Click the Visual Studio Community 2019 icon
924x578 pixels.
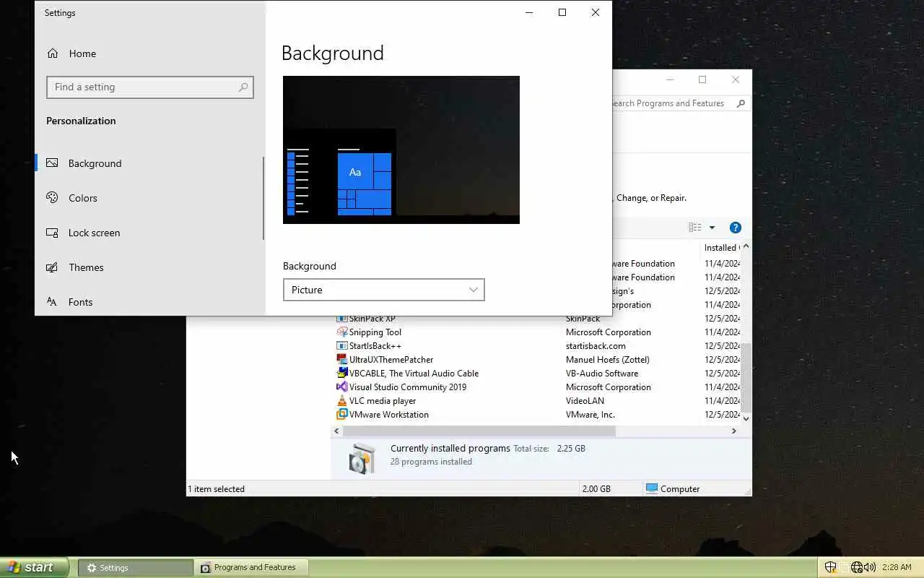click(342, 387)
